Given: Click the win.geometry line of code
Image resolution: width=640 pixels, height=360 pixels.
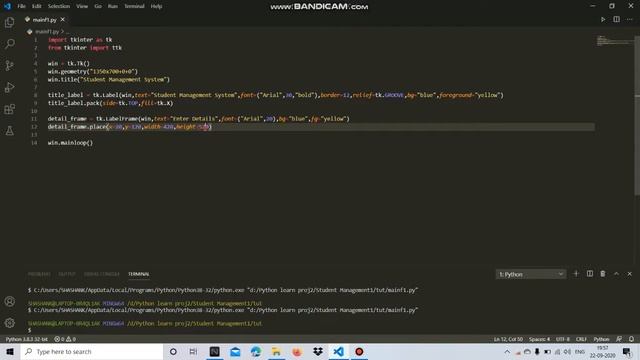Looking at the screenshot, I should 93,71.
